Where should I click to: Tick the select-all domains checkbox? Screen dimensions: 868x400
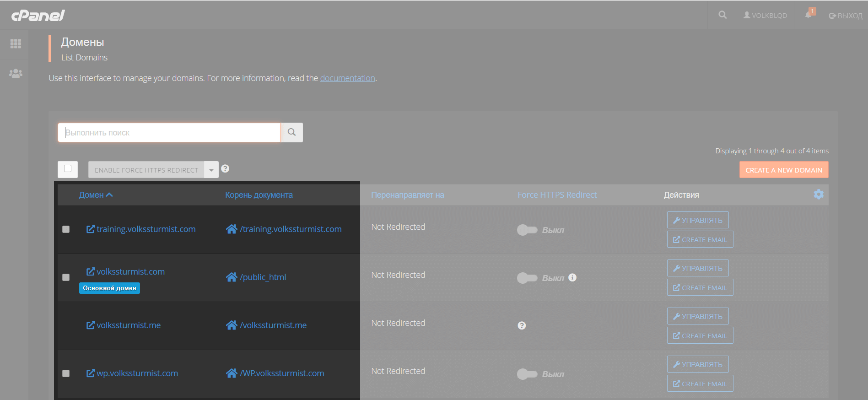[x=68, y=169]
